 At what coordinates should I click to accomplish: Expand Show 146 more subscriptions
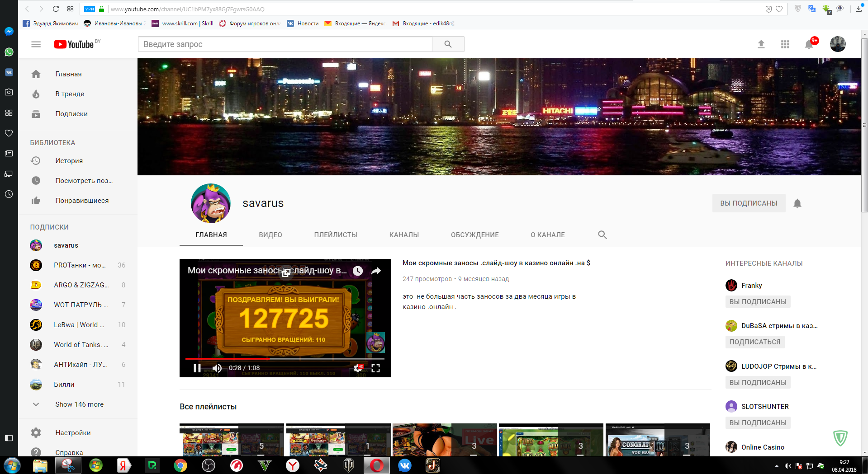point(79,404)
